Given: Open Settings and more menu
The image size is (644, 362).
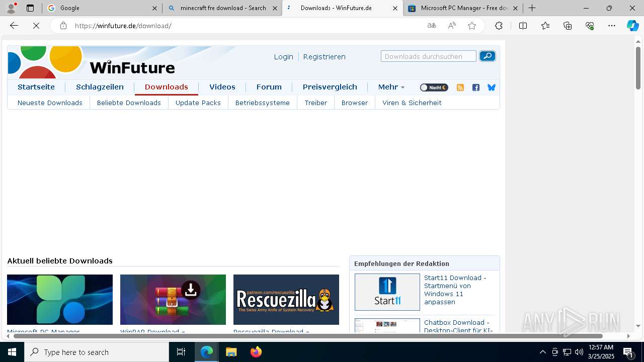Looking at the screenshot, I should (x=612, y=26).
